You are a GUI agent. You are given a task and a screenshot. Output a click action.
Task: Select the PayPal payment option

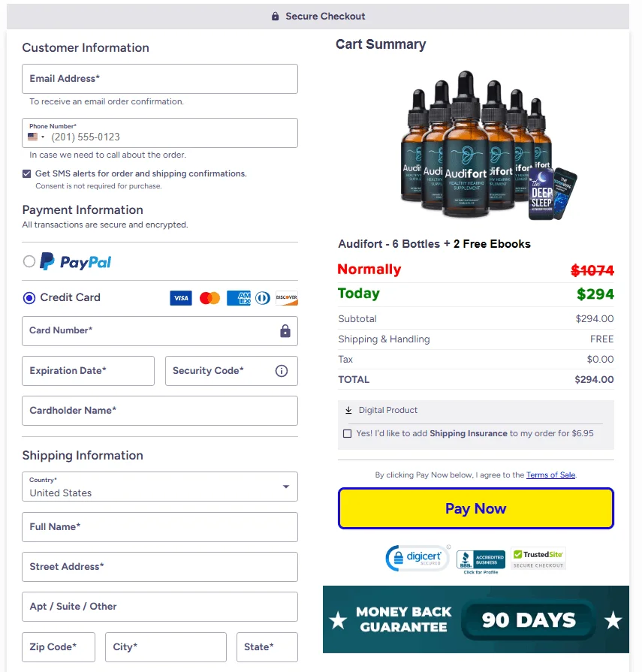click(29, 261)
